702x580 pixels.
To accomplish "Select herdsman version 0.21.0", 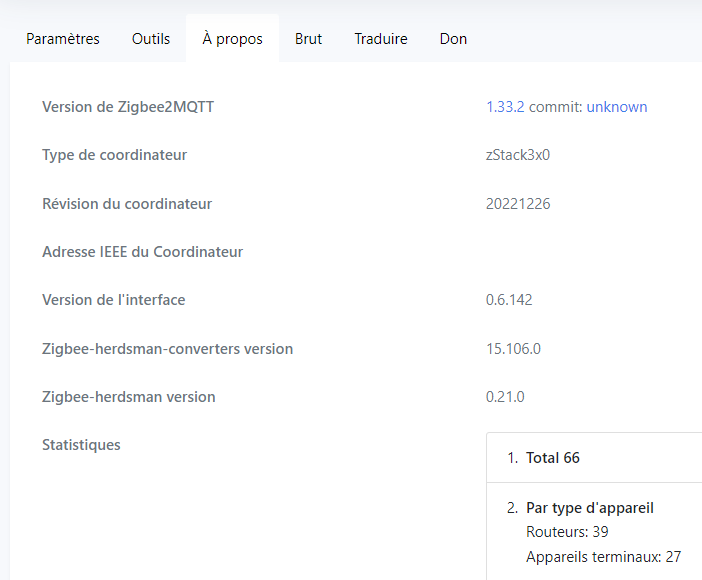I will pyautogui.click(x=505, y=397).
